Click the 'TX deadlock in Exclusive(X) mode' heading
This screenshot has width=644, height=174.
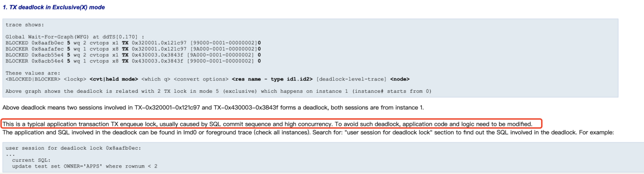coord(54,7)
